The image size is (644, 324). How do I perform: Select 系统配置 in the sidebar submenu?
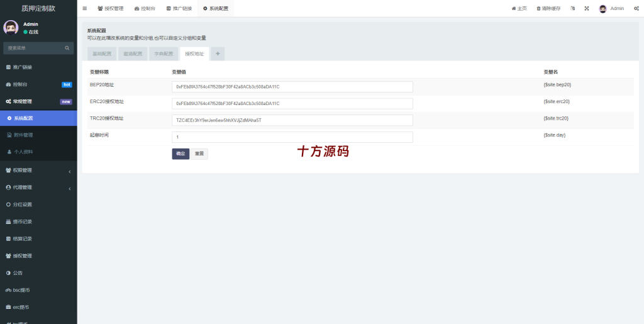pyautogui.click(x=38, y=118)
